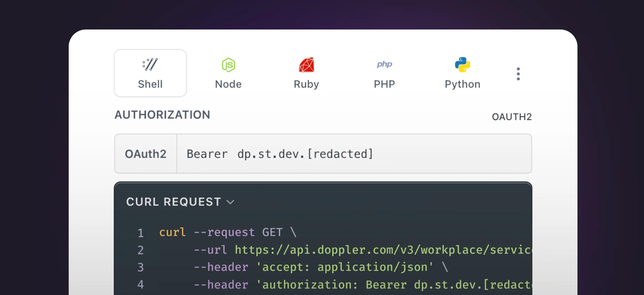This screenshot has width=644, height=295.
Task: Click the OAUTH2 text beside Authorization
Action: click(x=511, y=117)
